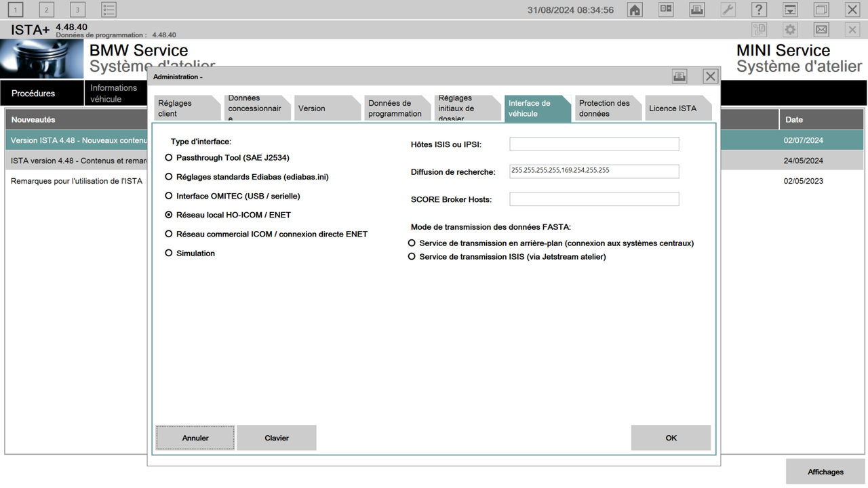The width and height of the screenshot is (868, 488).
Task: Open operation slot 2 icon
Action: pos(46,9)
